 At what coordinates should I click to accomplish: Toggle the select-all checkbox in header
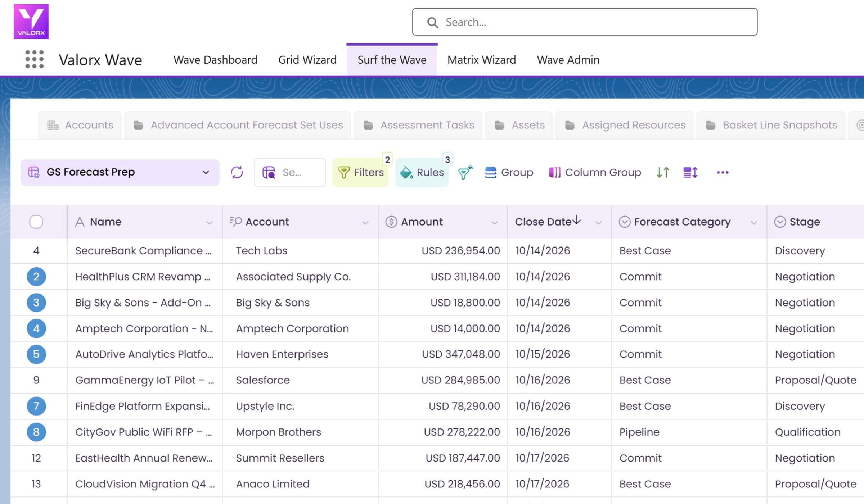36,222
